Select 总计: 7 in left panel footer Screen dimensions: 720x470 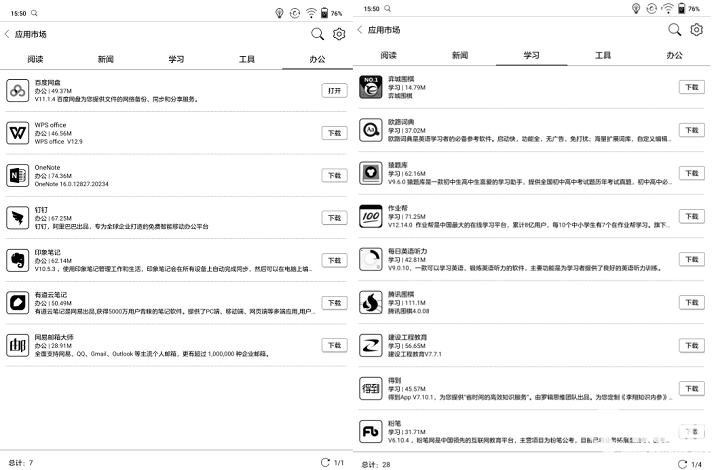pos(21,463)
